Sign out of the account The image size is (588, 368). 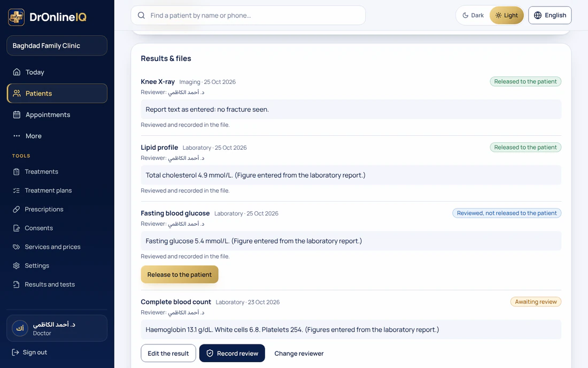[x=29, y=352]
